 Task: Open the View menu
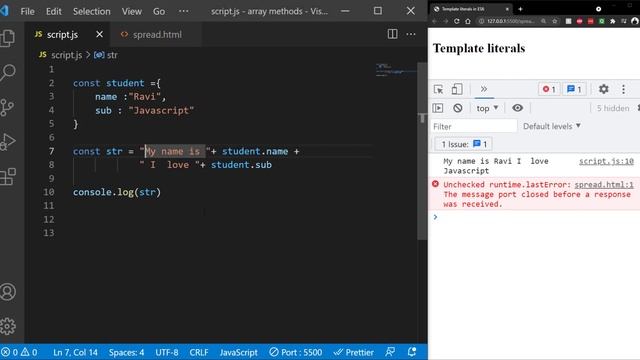pyautogui.click(x=131, y=11)
